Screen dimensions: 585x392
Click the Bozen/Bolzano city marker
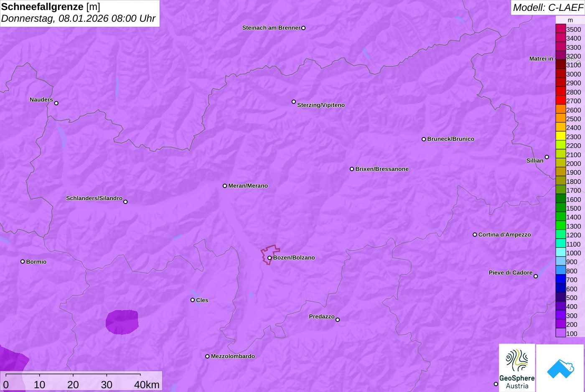(x=270, y=258)
